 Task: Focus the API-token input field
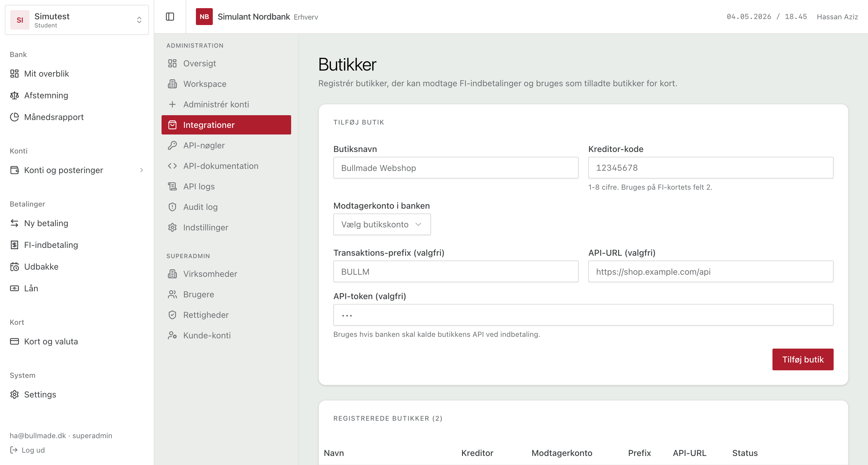583,315
